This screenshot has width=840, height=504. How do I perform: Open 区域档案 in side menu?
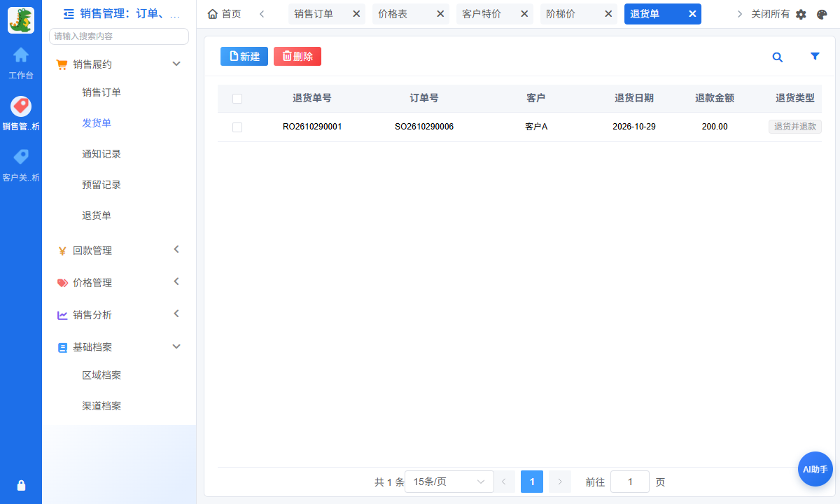[x=101, y=375]
